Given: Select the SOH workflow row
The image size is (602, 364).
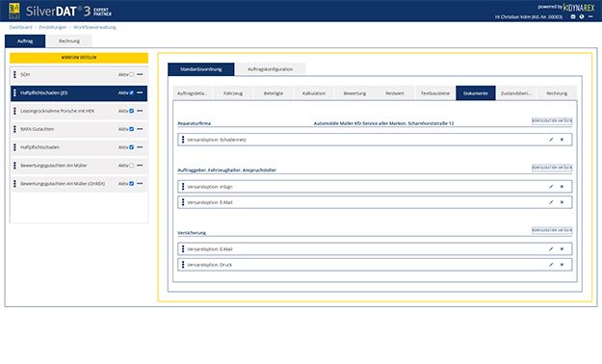Looking at the screenshot, I should pyautogui.click(x=79, y=74).
